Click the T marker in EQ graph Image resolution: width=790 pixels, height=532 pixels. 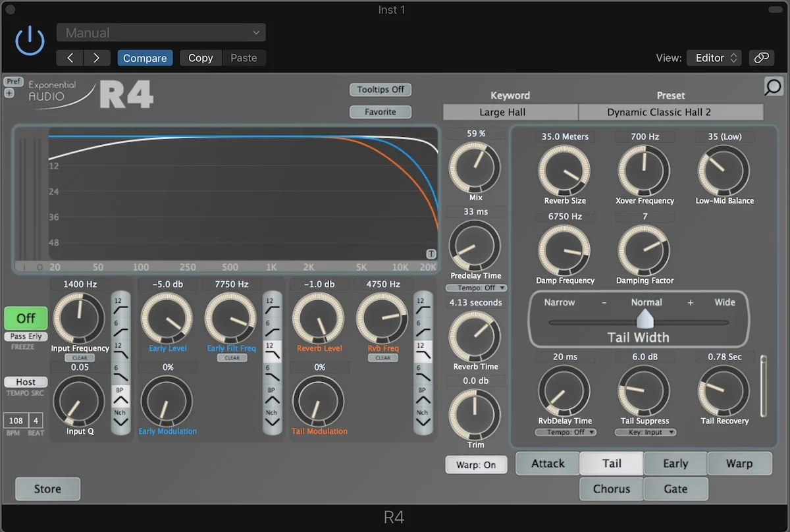point(431,254)
